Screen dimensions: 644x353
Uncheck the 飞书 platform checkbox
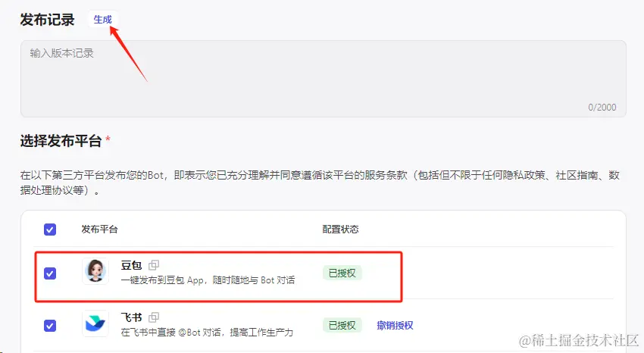pos(50,326)
